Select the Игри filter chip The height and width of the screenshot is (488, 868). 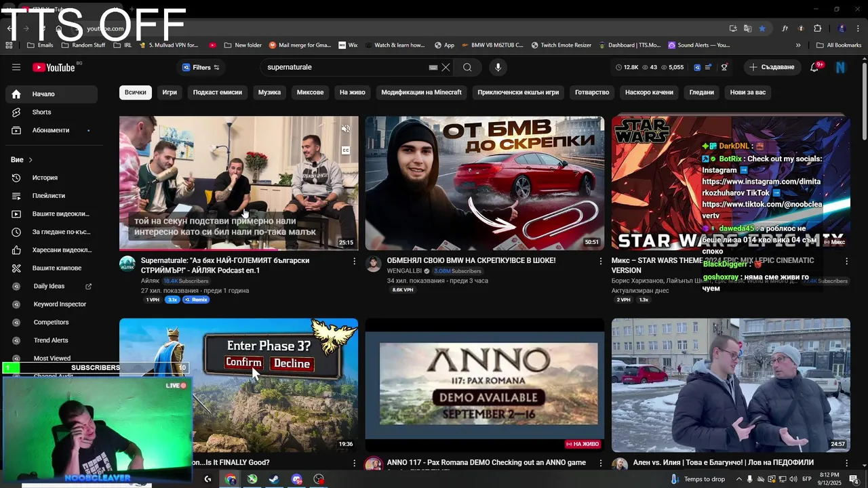pyautogui.click(x=170, y=92)
